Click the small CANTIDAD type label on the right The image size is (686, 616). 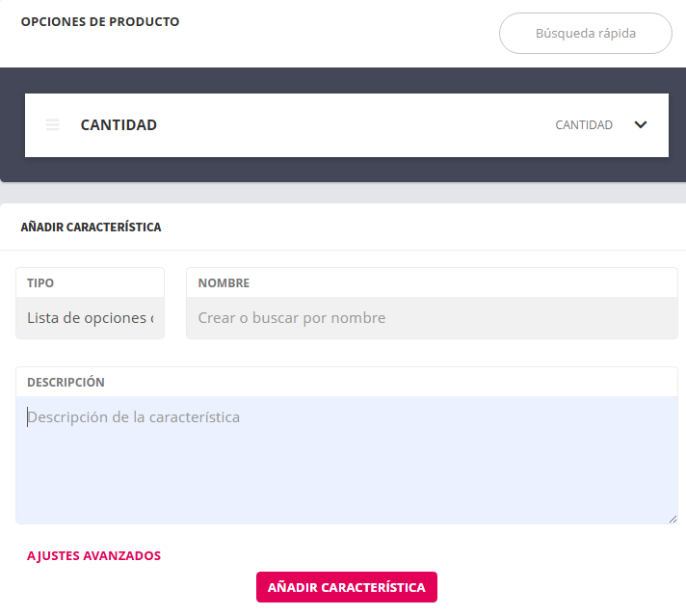(x=584, y=125)
